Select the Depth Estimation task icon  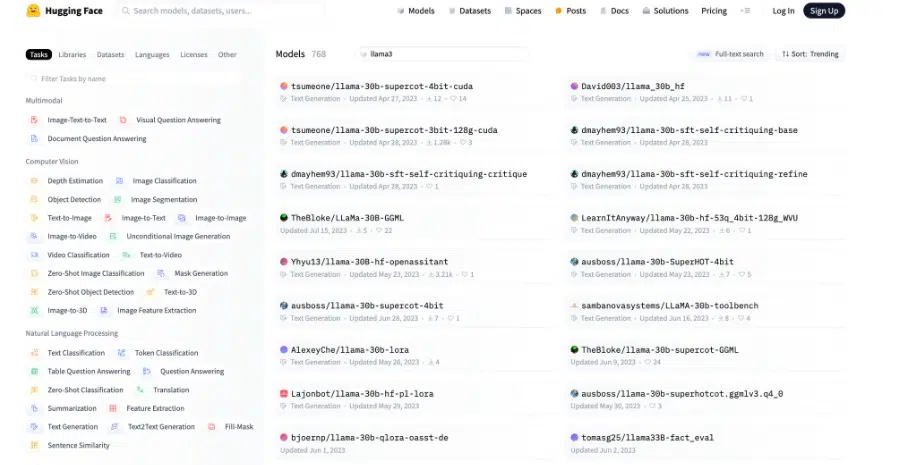[34, 180]
